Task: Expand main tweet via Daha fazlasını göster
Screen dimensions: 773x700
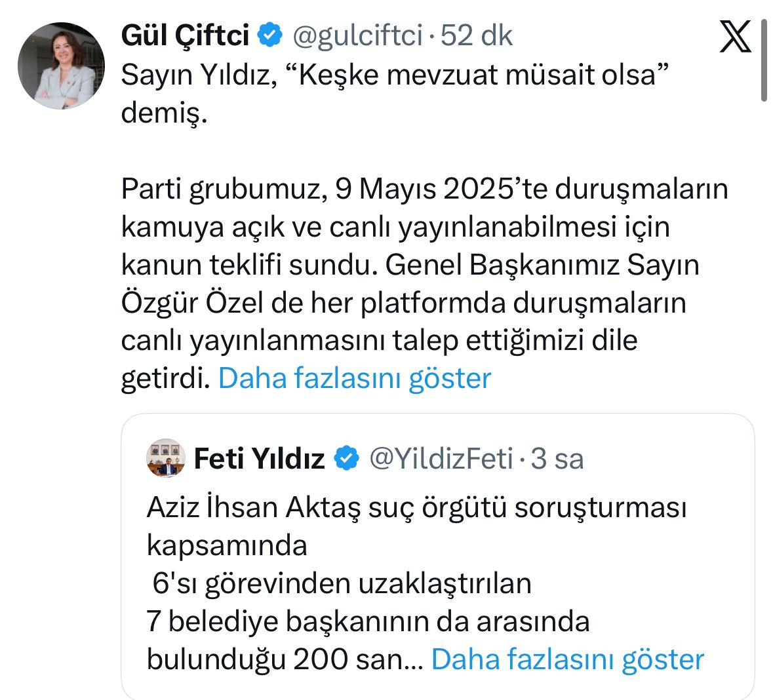Action: coord(354,378)
